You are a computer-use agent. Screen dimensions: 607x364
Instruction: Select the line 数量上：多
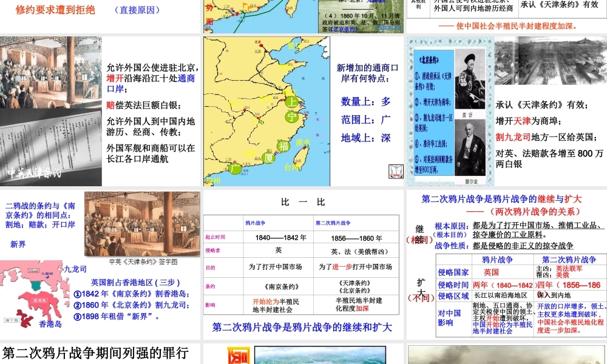pos(366,102)
